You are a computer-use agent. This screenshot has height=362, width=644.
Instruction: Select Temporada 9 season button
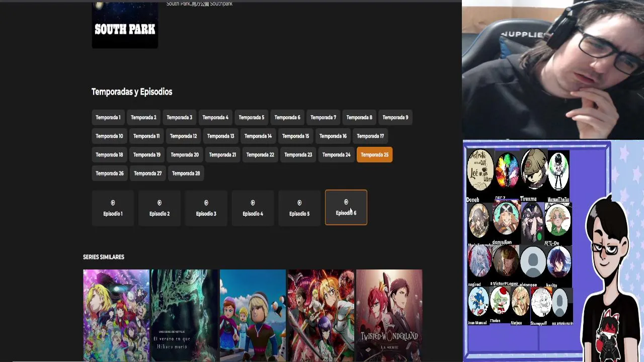click(395, 118)
